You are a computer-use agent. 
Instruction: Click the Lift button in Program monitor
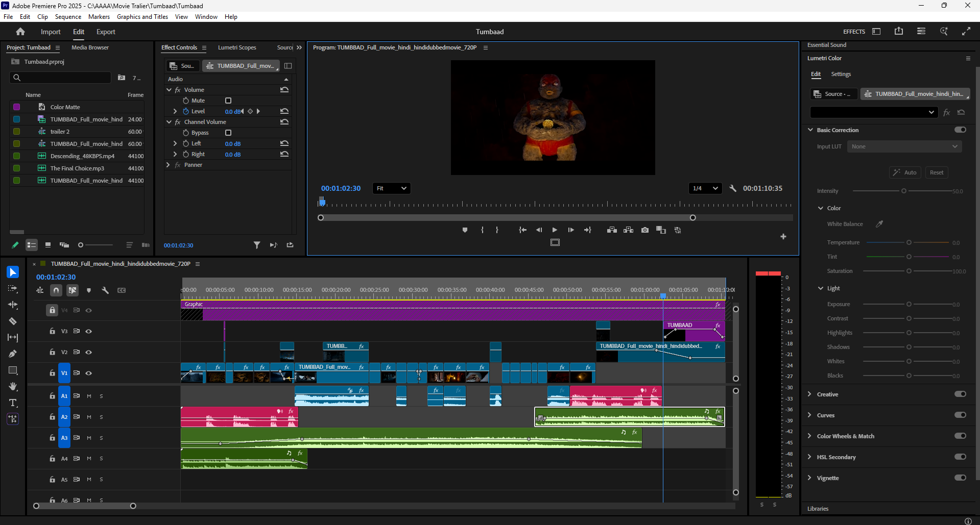point(612,230)
